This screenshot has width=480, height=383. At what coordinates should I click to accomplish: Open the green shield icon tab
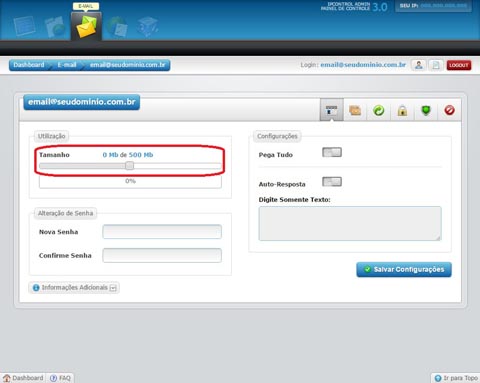(426, 110)
